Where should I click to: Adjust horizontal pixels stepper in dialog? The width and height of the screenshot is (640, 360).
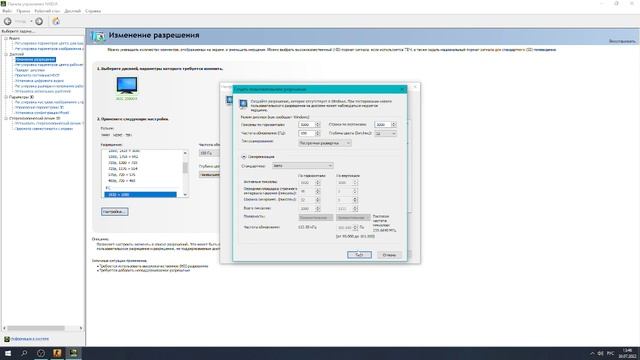(318, 124)
